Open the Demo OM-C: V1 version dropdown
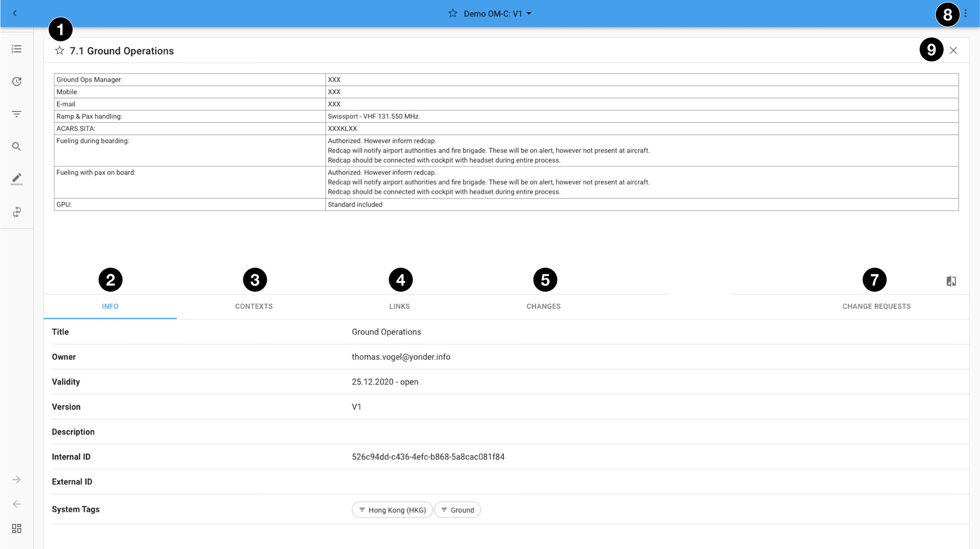Viewport: 980px width, 549px height. [x=497, y=14]
